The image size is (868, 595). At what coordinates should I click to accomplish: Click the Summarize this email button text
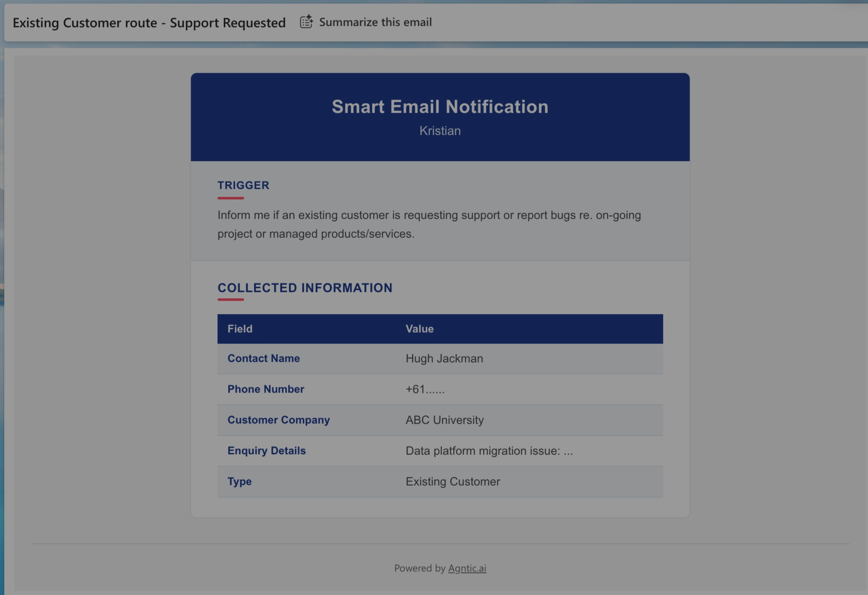pyautogui.click(x=375, y=22)
